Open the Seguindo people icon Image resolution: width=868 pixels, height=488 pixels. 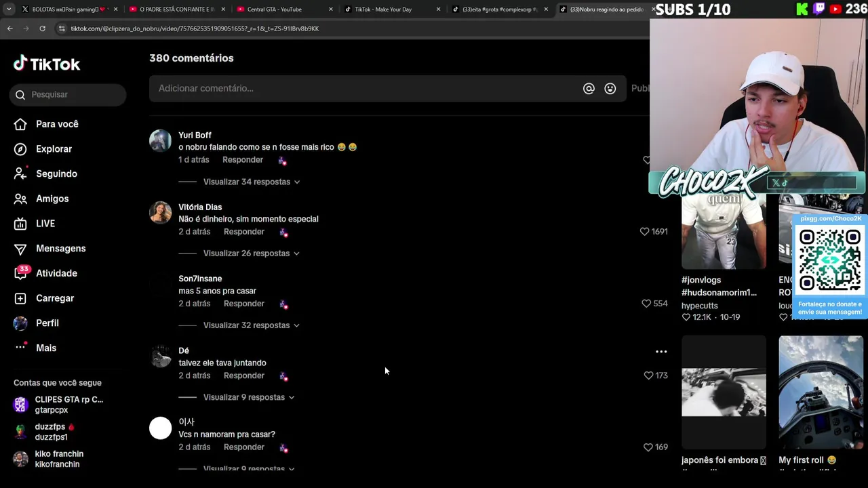tap(20, 174)
